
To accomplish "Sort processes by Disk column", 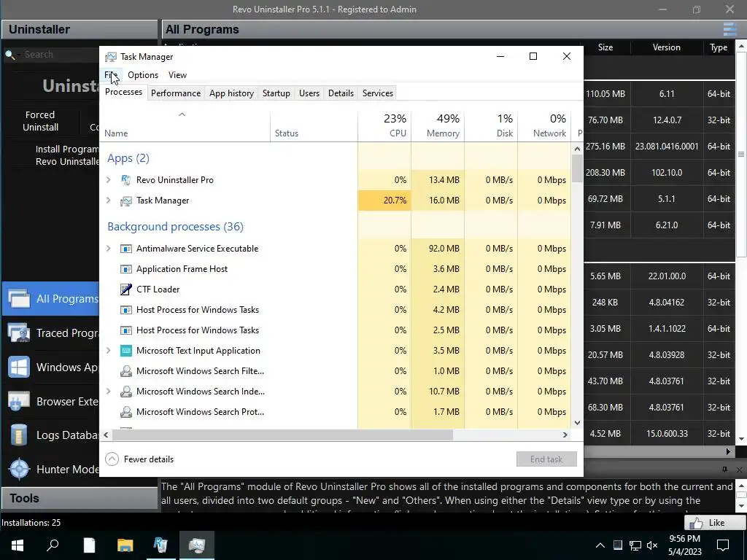I will coord(491,125).
